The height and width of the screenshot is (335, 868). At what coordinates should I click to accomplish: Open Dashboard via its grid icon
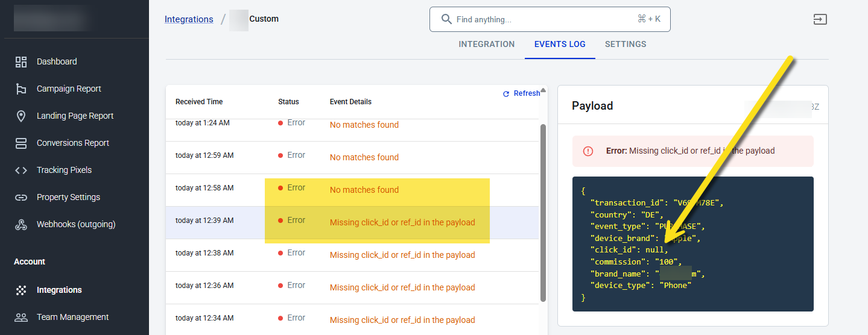click(x=21, y=61)
